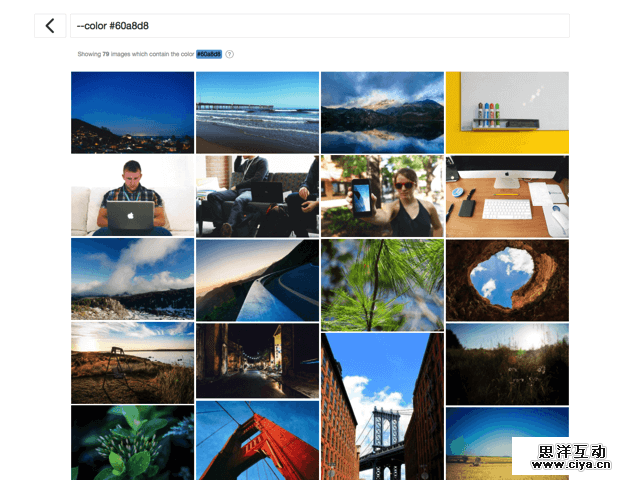640x480 pixels.
Task: Open the swing by lake sunset photo
Action: coord(132,363)
